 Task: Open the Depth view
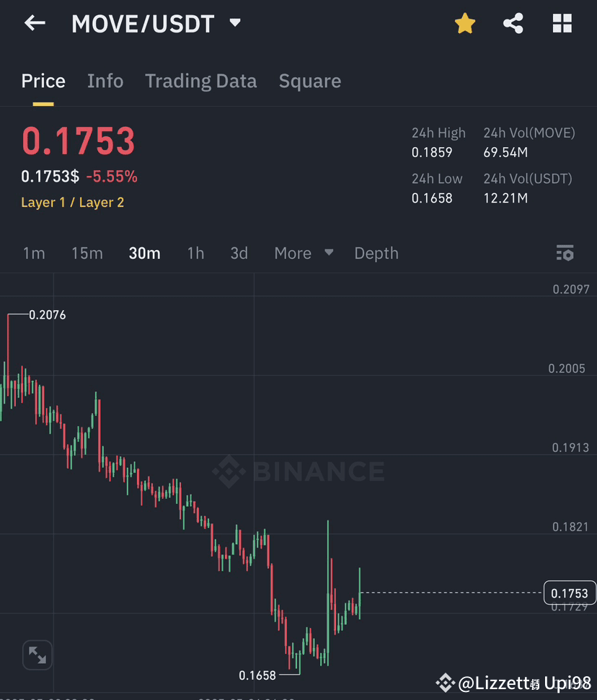[376, 253]
